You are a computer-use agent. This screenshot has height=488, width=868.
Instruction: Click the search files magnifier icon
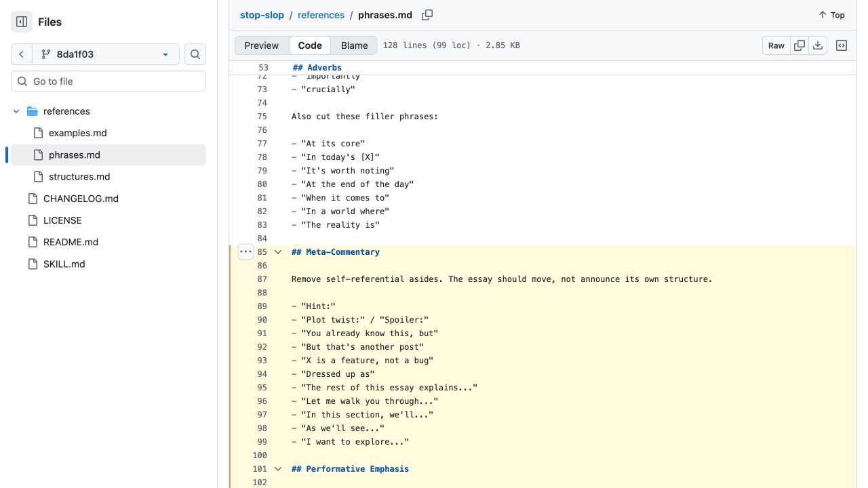pyautogui.click(x=195, y=54)
